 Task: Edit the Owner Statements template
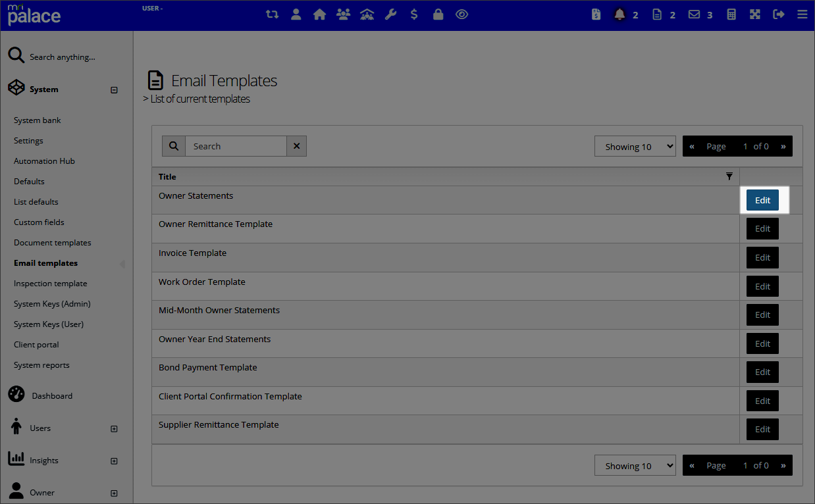(x=762, y=200)
